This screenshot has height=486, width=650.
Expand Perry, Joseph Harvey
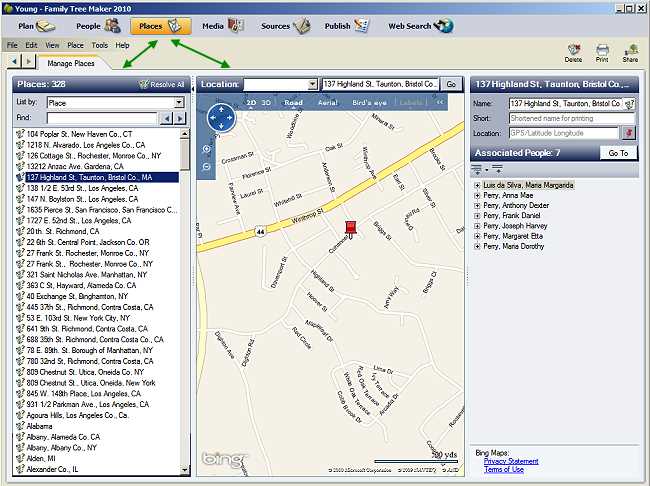point(477,226)
